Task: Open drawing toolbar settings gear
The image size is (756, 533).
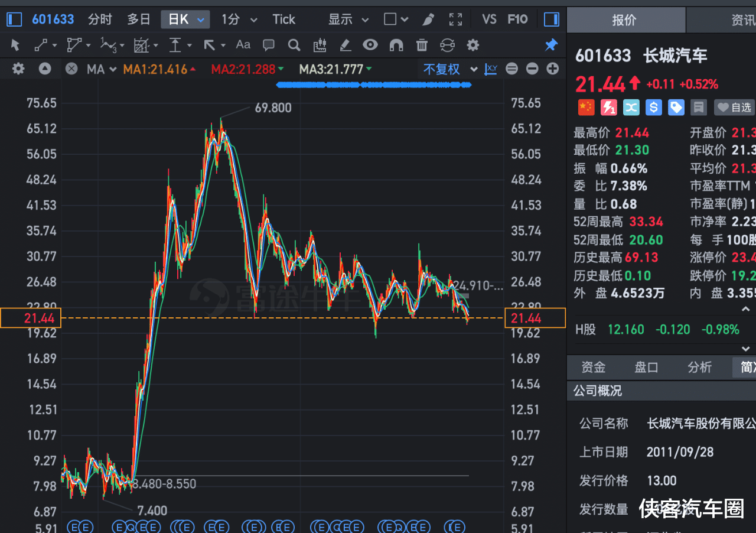Action: tap(472, 45)
